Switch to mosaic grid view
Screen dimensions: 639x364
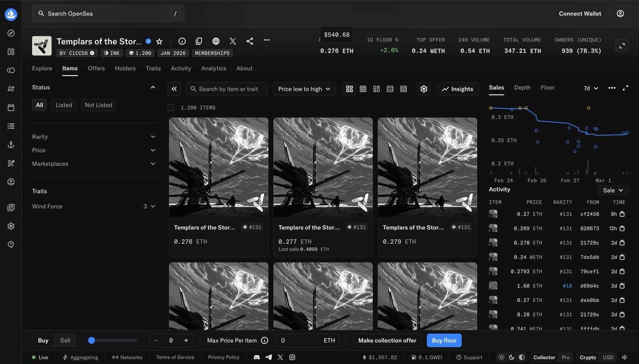[x=376, y=89]
